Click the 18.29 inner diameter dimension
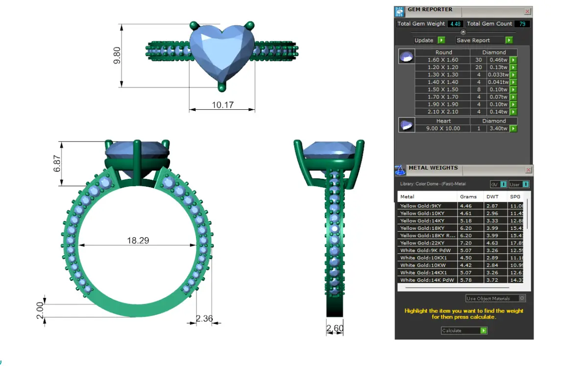Viewport: 588px width, 366px height. (138, 240)
